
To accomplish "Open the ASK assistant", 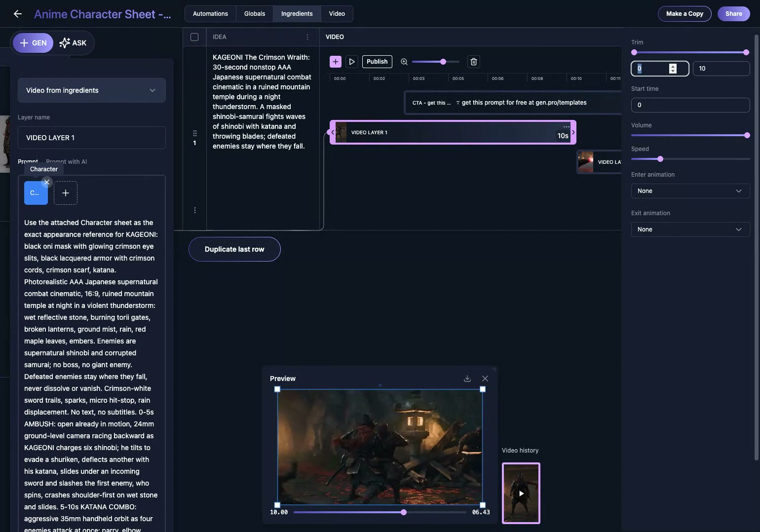I will 73,43.
